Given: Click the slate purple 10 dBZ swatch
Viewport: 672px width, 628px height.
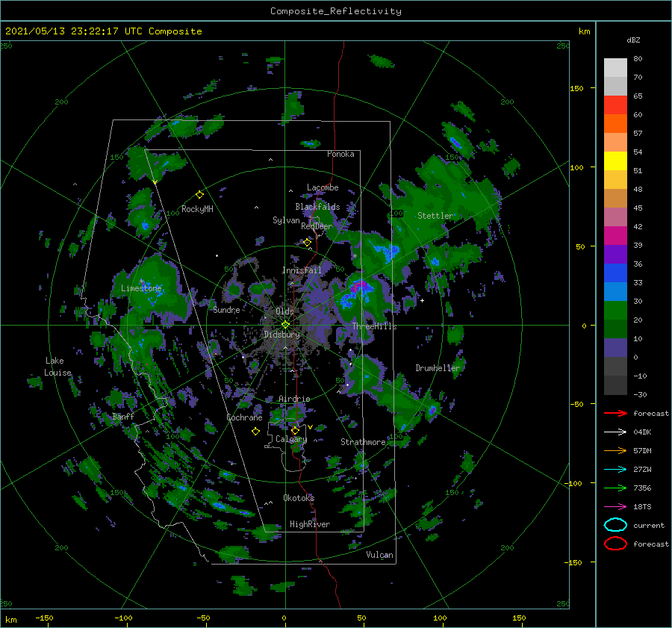Looking at the screenshot, I should click(615, 347).
